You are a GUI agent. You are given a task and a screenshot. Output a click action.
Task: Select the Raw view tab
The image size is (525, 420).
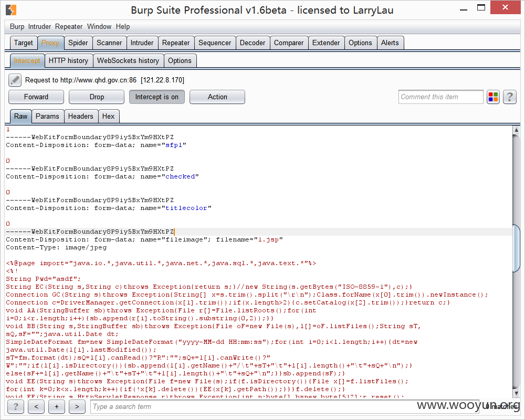21,116
